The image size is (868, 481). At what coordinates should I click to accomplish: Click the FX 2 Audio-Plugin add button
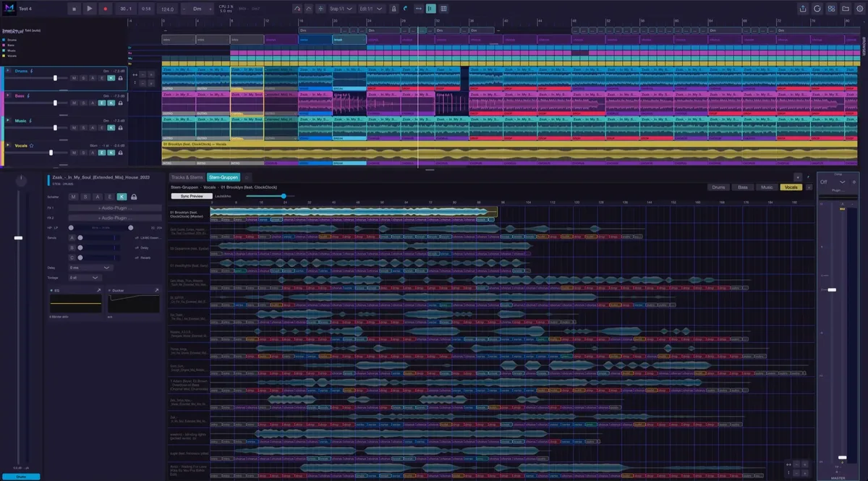114,218
